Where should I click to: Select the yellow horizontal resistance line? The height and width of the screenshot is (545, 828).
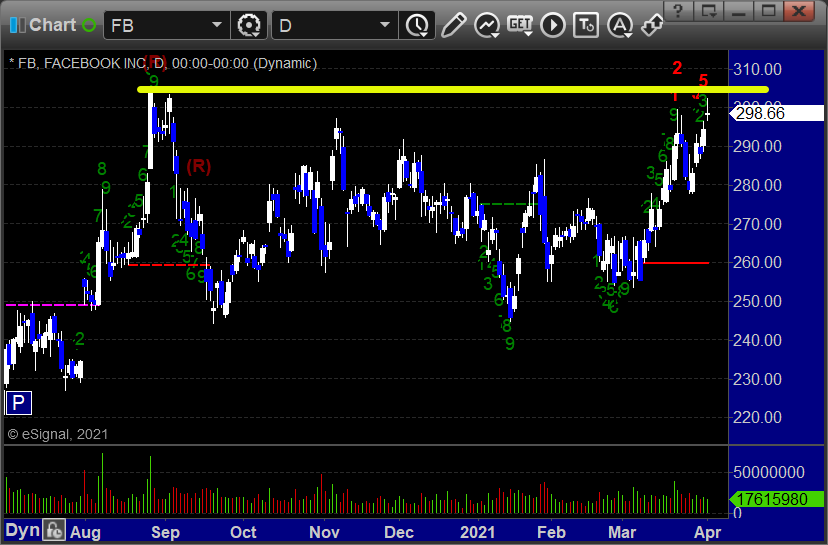point(453,89)
